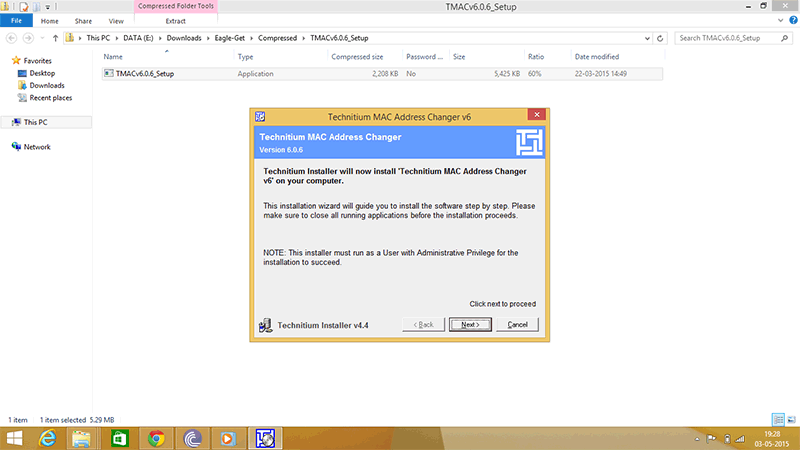
Task: Click the Search TMACv6.0.6_Setup field
Action: tap(730, 38)
